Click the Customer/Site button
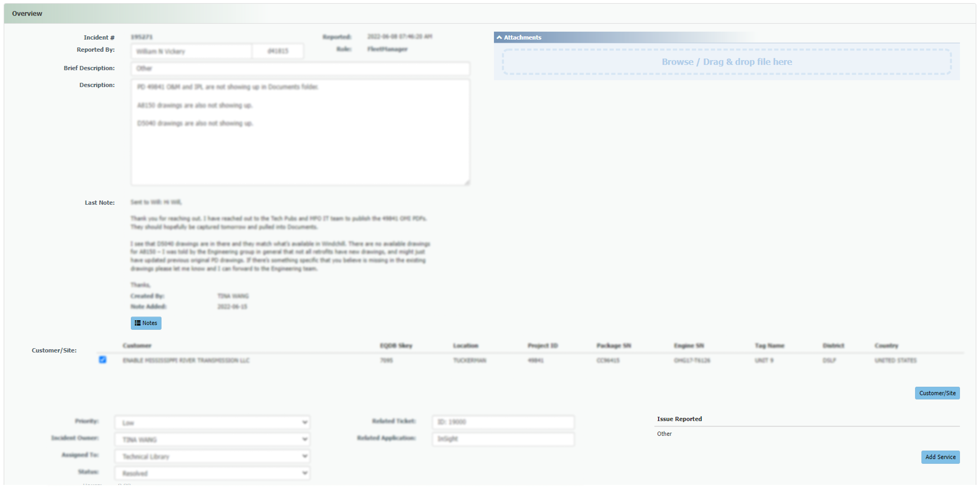 click(x=937, y=393)
